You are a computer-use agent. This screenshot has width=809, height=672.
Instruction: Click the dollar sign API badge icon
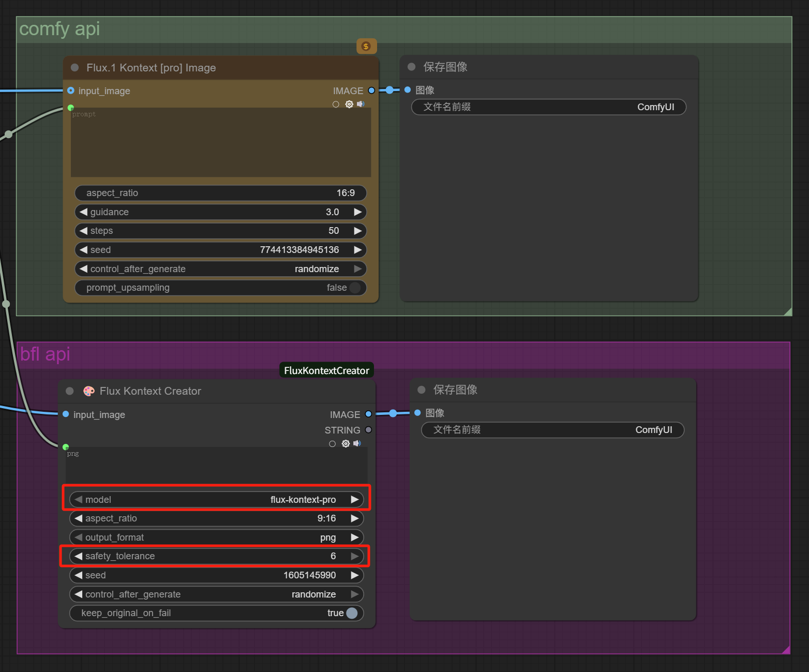tap(366, 47)
